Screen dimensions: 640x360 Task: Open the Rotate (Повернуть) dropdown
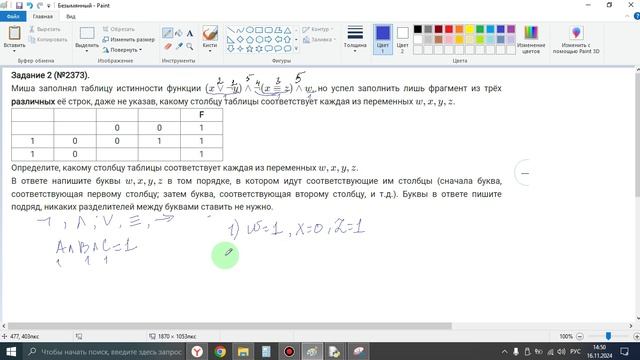coord(122,50)
